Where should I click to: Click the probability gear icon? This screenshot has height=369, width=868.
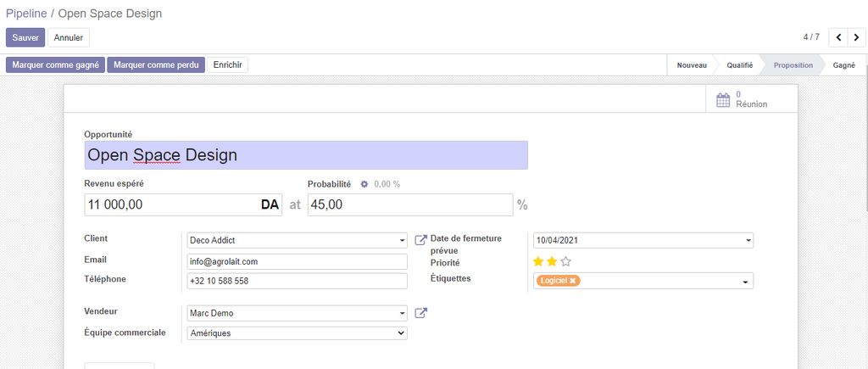[364, 184]
